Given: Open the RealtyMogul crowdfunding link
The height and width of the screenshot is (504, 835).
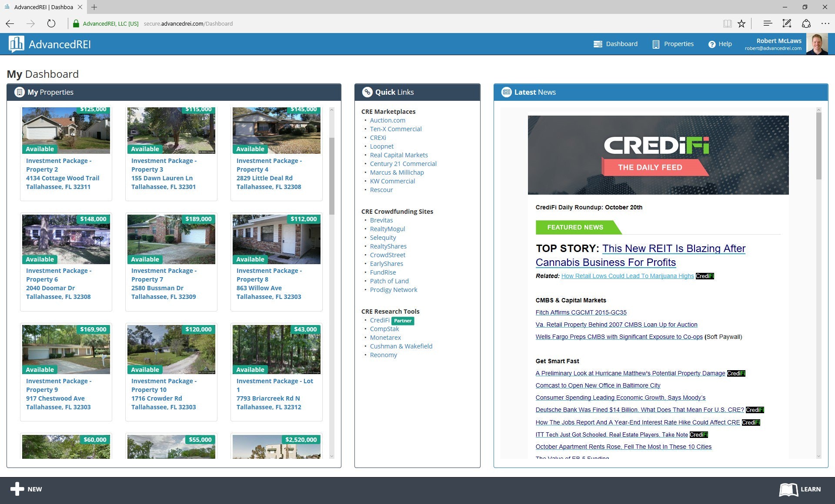Looking at the screenshot, I should [387, 229].
